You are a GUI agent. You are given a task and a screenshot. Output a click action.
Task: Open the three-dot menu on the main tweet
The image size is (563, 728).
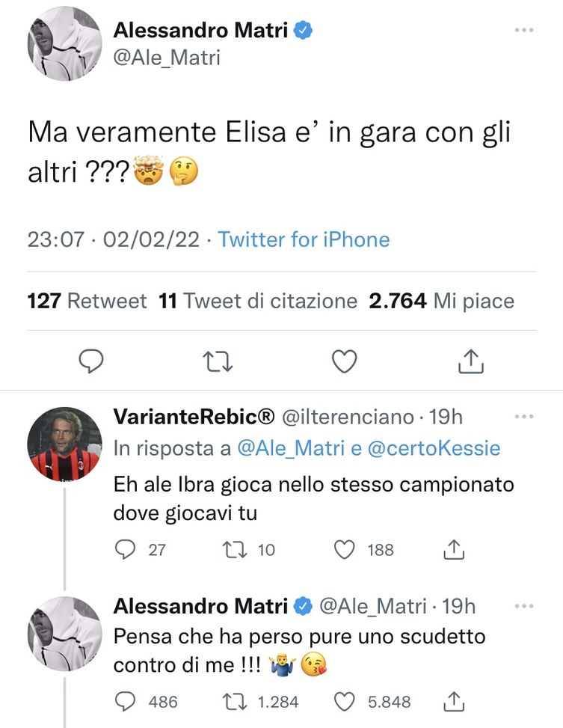tap(523, 28)
